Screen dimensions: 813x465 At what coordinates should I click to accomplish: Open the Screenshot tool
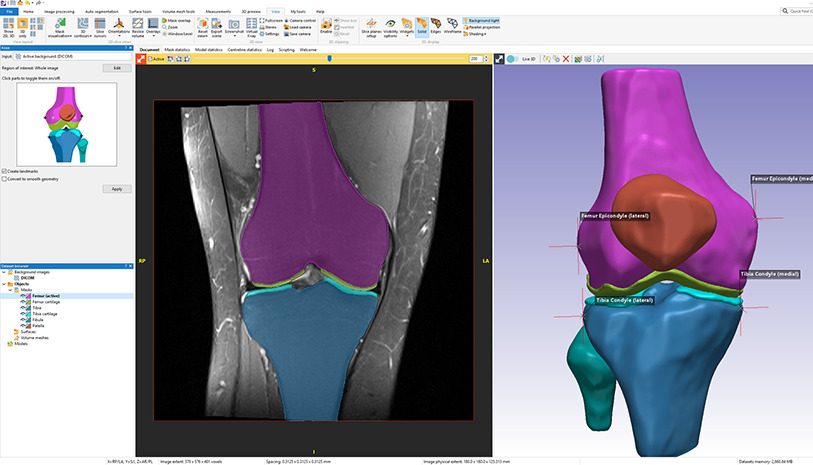point(235,27)
